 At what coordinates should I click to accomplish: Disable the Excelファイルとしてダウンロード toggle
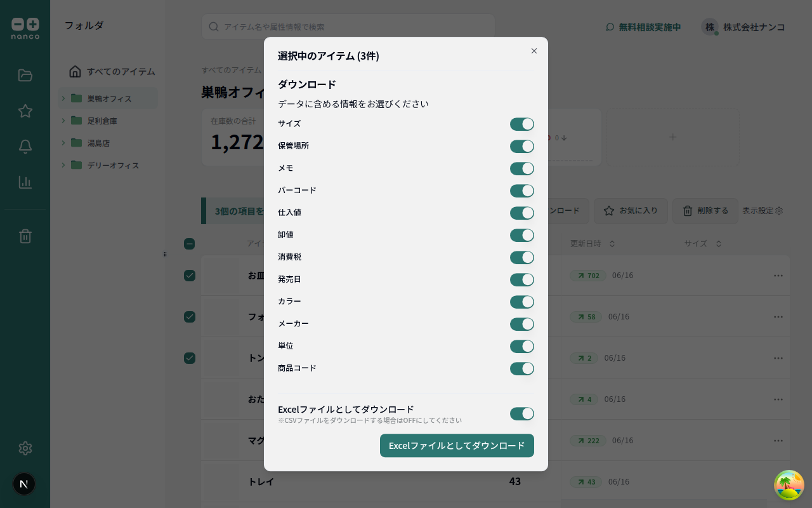pyautogui.click(x=521, y=413)
